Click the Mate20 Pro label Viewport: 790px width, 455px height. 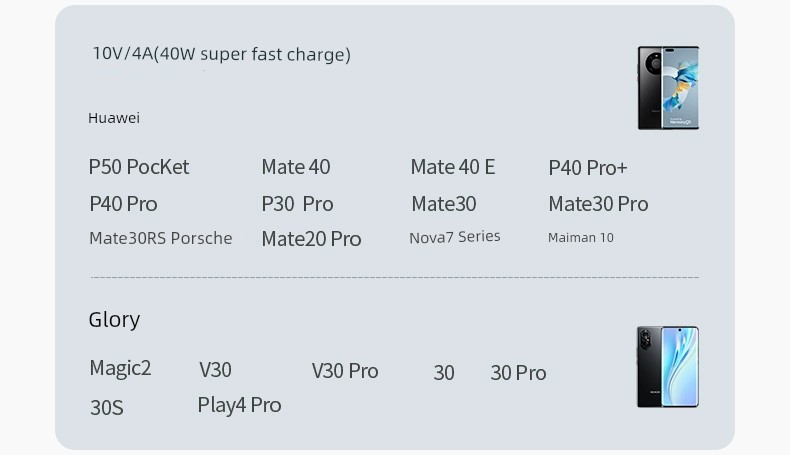[311, 239]
